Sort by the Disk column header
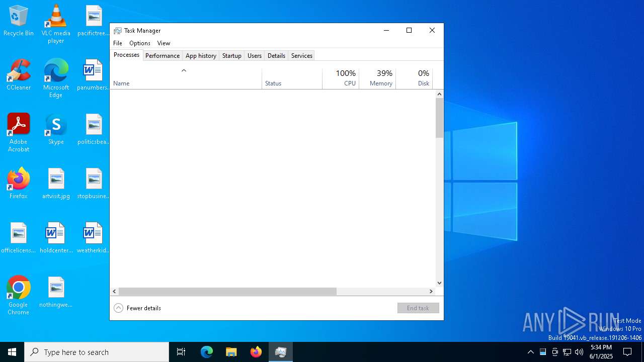The height and width of the screenshot is (362, 644). point(414,78)
